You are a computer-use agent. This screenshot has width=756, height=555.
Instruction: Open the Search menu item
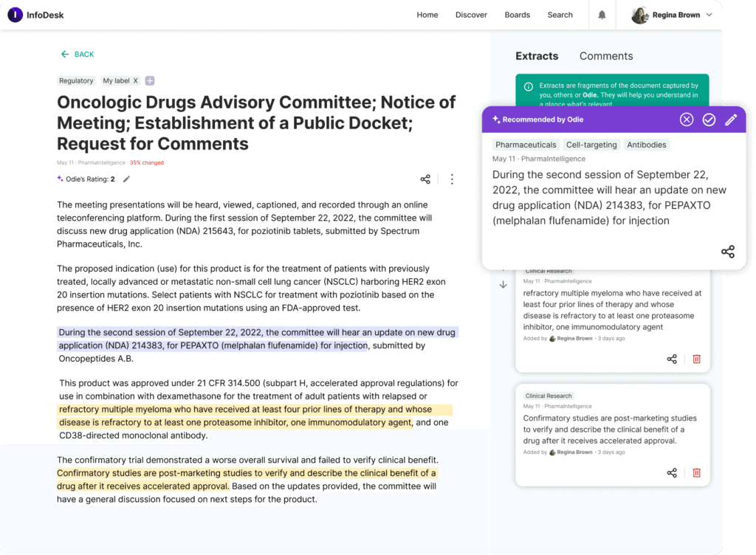[x=560, y=15]
